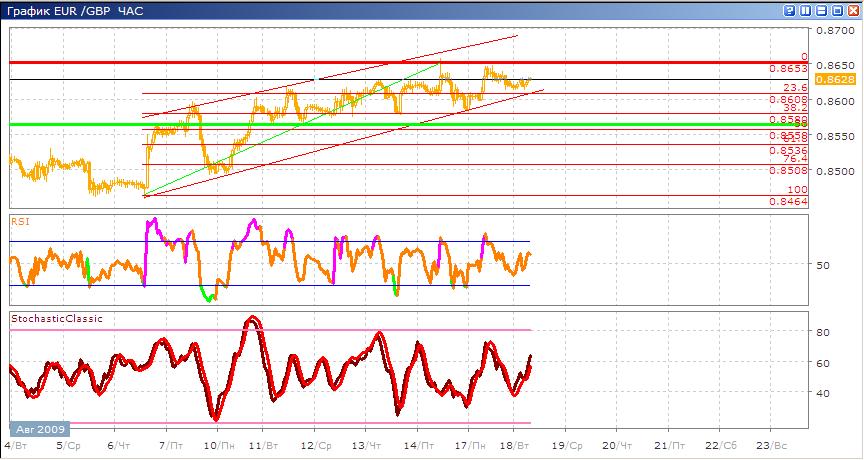Click the vertical tile window icon

[x=805, y=10]
